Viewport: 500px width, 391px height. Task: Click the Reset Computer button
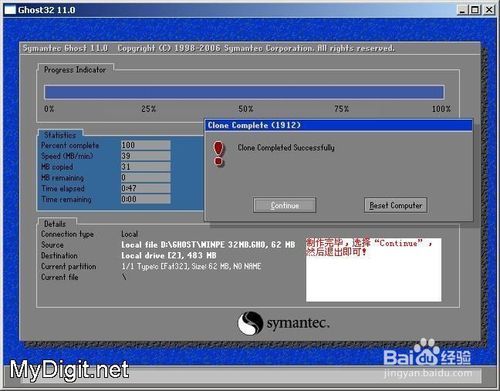coord(395,205)
